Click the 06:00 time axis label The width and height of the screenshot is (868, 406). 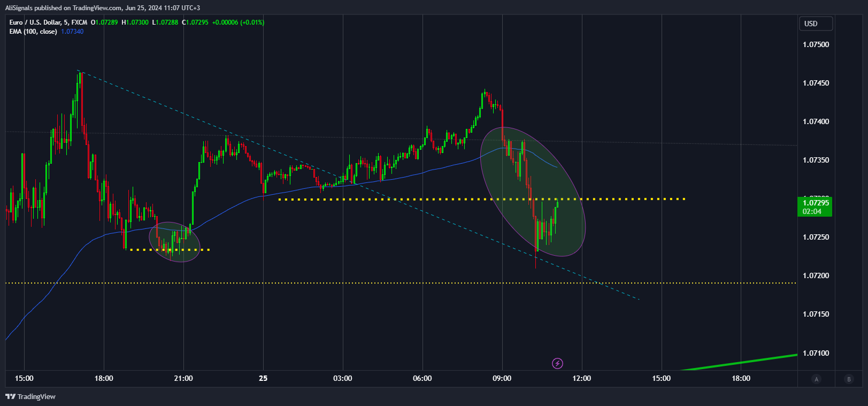[423, 378]
